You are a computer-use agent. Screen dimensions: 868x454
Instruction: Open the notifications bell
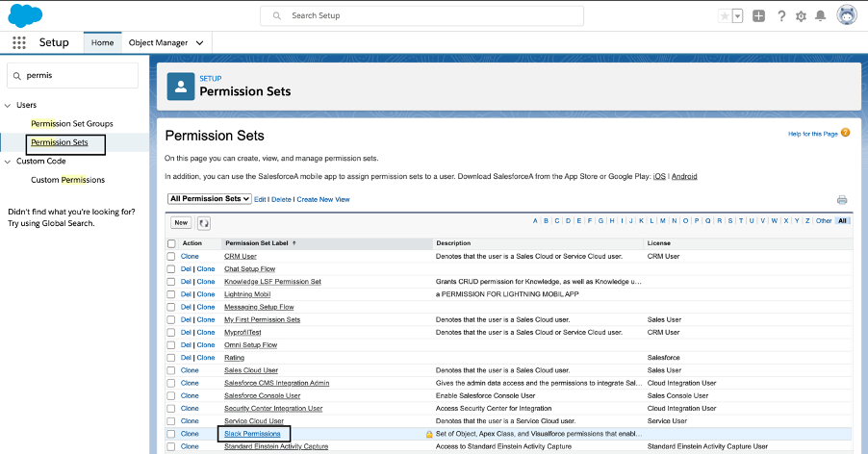pos(821,16)
